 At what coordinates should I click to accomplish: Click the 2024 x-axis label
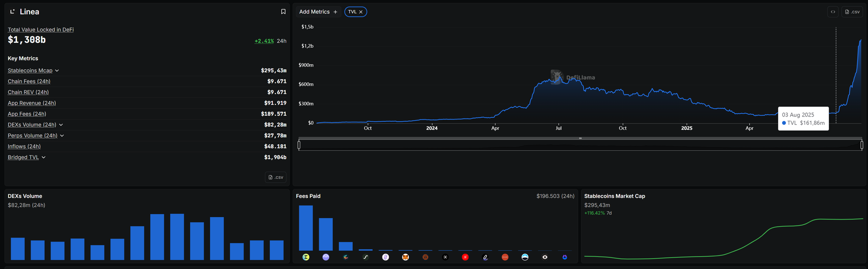click(x=432, y=128)
